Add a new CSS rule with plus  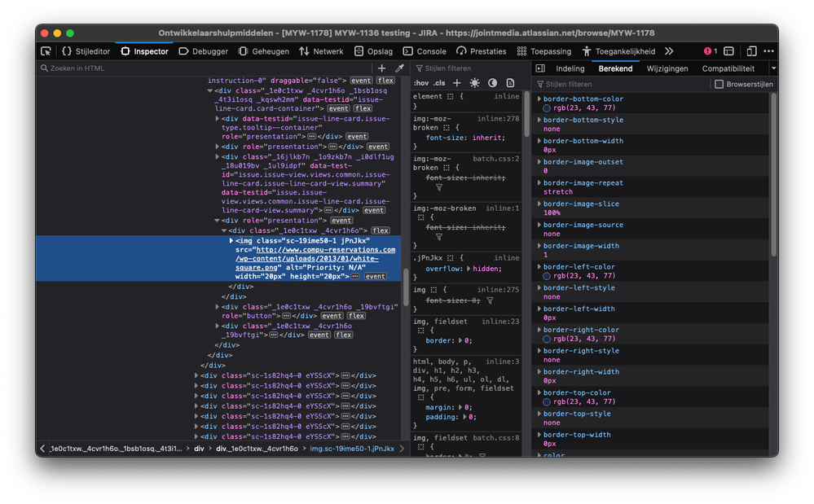(x=457, y=83)
